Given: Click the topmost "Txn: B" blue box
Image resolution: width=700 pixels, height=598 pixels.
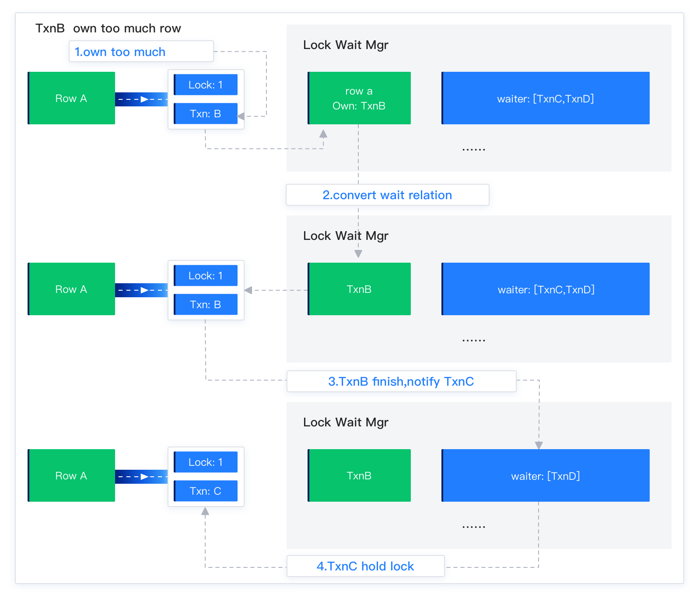Looking at the screenshot, I should [206, 114].
